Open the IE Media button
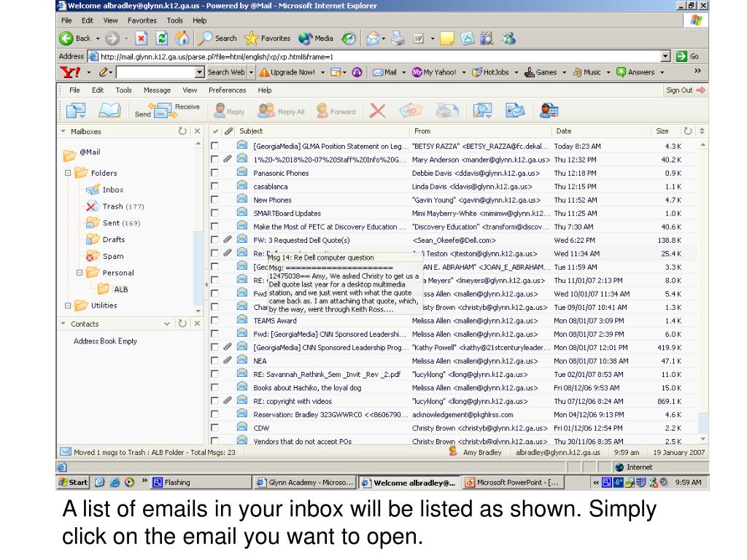This screenshot has height=560, width=747. click(x=316, y=38)
